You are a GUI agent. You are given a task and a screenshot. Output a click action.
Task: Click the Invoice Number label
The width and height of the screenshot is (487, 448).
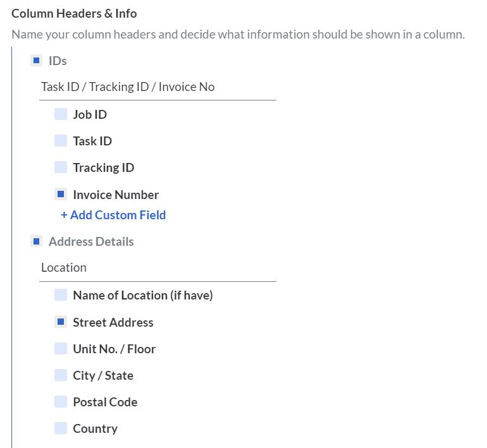(116, 195)
